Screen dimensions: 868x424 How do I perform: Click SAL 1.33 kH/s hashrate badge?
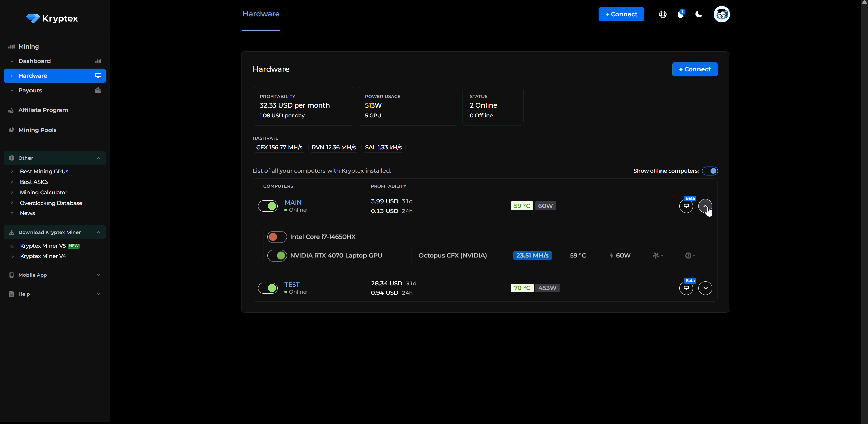pyautogui.click(x=383, y=147)
